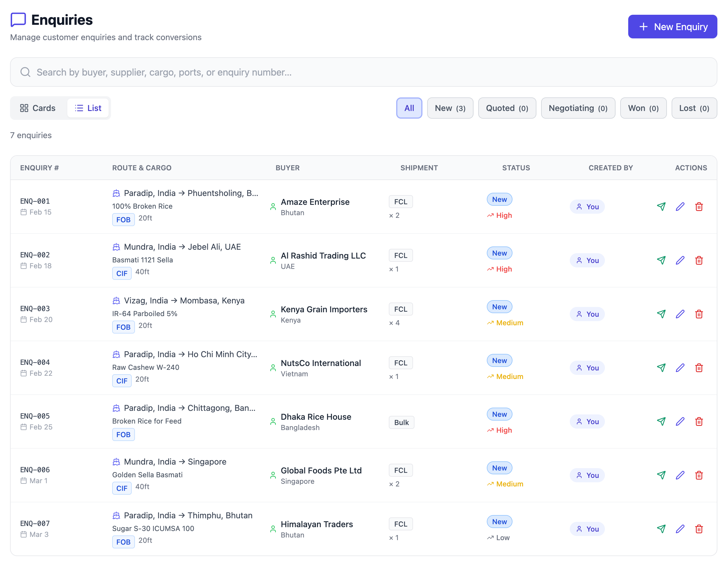The image size is (728, 567).
Task: Click the chat bubble icon beside Enquiries heading
Action: coord(18,20)
